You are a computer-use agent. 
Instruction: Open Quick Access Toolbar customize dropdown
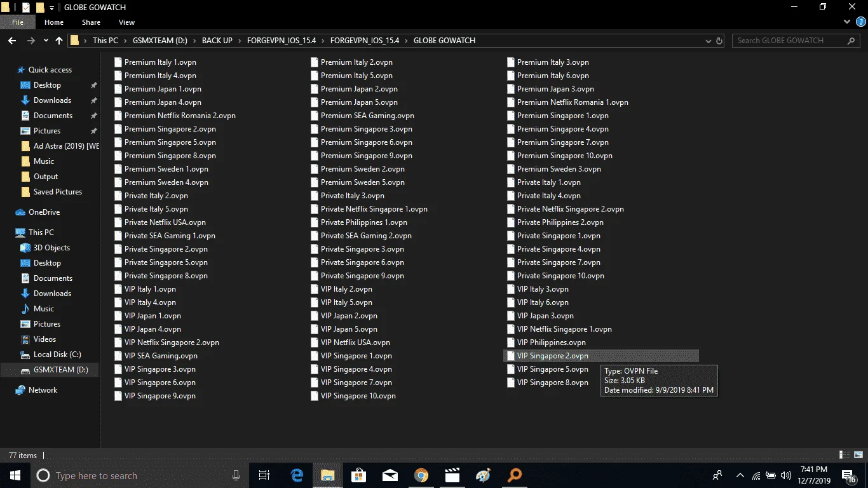tap(52, 8)
